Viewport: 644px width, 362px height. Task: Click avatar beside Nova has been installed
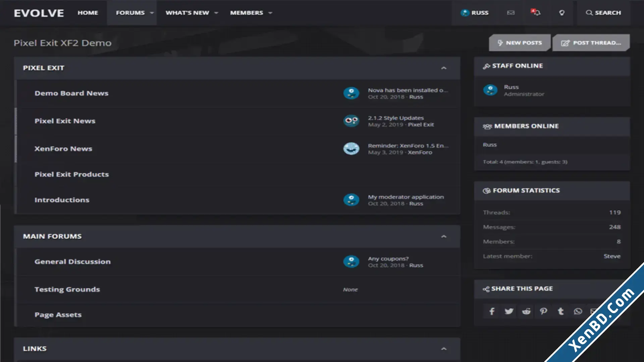tap(351, 93)
